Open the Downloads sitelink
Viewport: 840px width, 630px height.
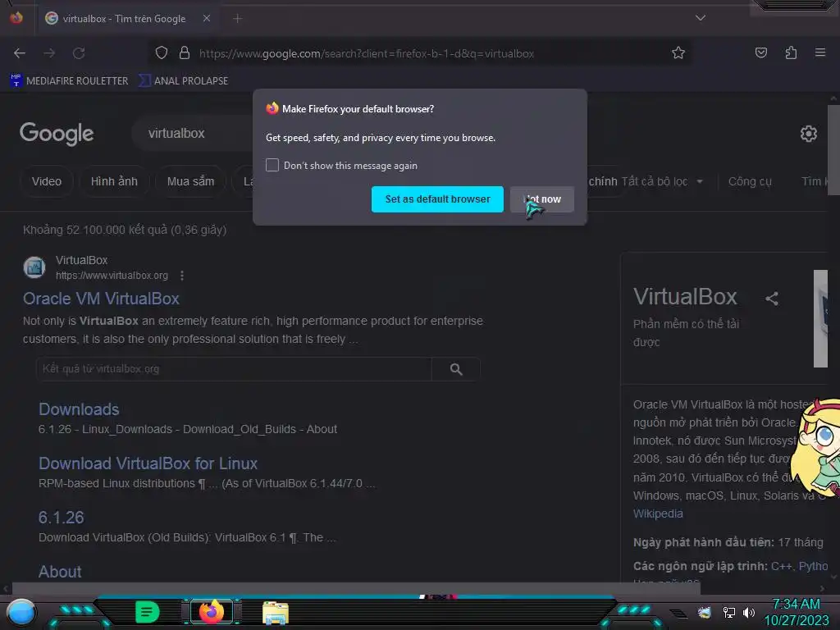tap(79, 409)
